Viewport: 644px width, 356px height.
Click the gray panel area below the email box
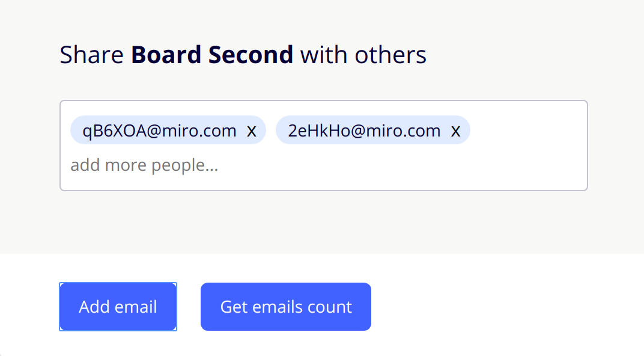click(x=323, y=222)
